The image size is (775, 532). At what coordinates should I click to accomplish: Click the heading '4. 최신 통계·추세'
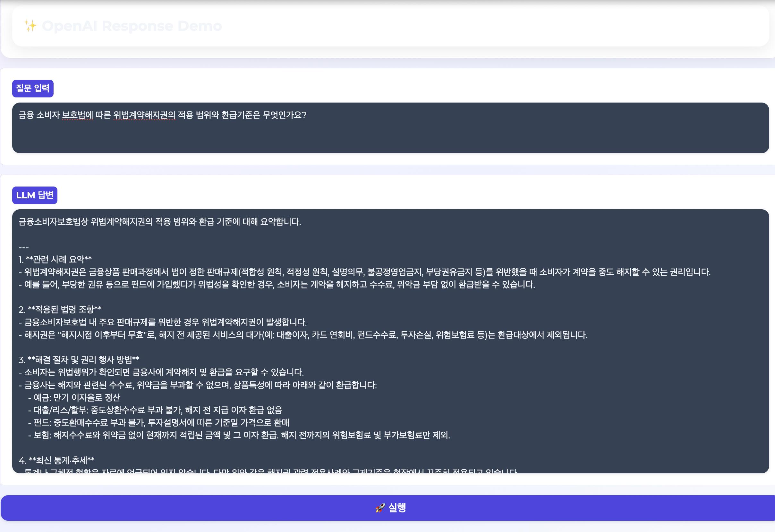click(x=57, y=460)
